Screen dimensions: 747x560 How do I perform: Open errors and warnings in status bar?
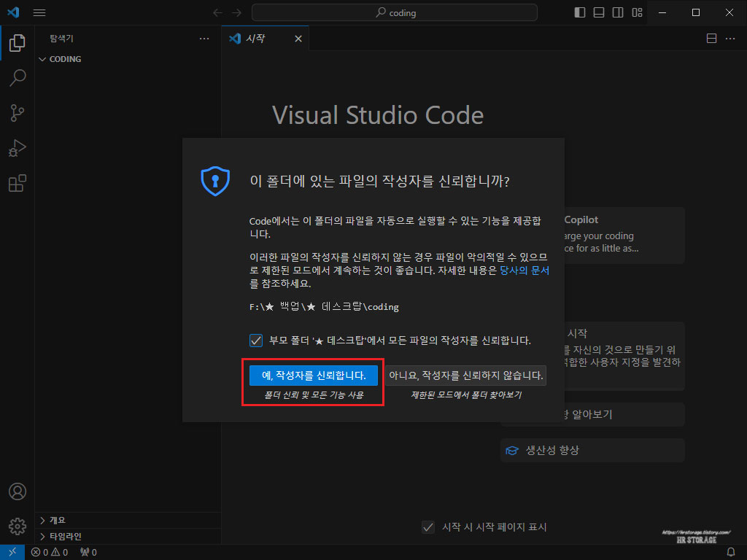click(50, 552)
